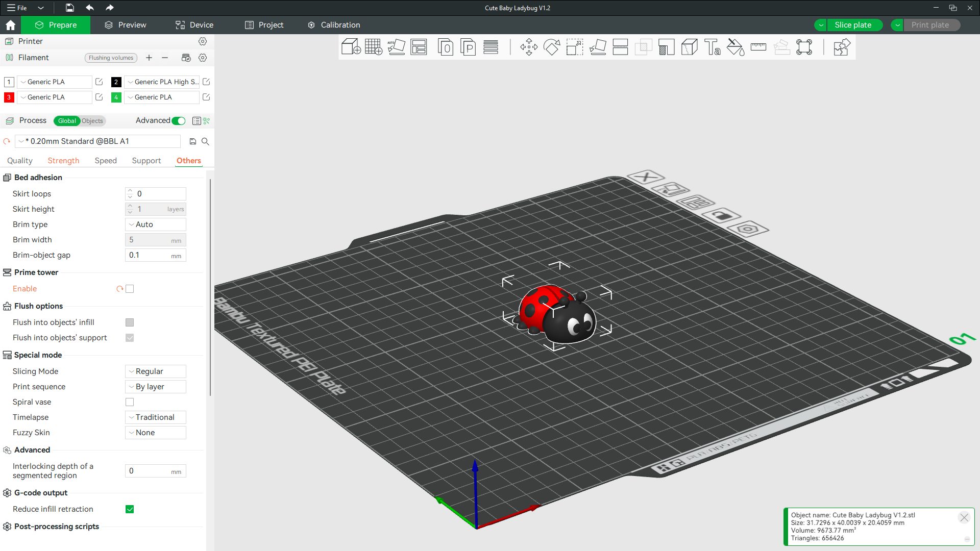Reset Prime tower Enable to default
The width and height of the screenshot is (980, 551).
click(120, 289)
